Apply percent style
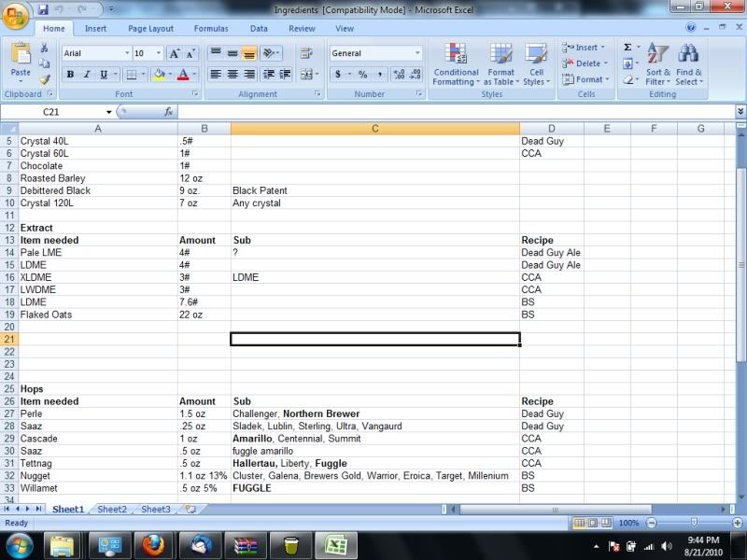747x560 pixels. tap(363, 75)
